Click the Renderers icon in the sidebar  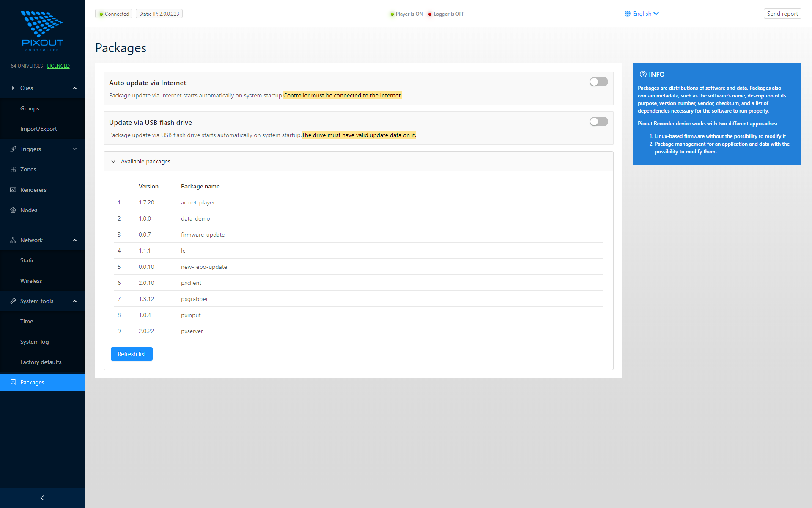[13, 190]
